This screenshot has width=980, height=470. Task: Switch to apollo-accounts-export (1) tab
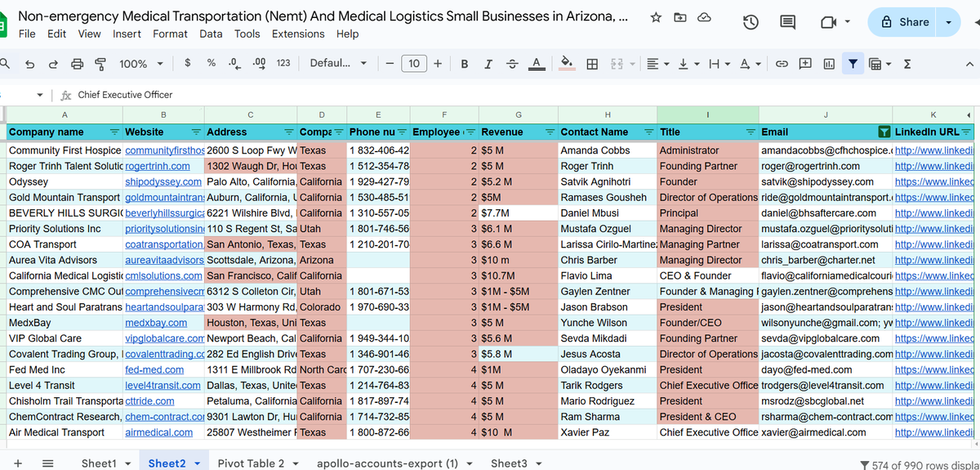coord(387,463)
